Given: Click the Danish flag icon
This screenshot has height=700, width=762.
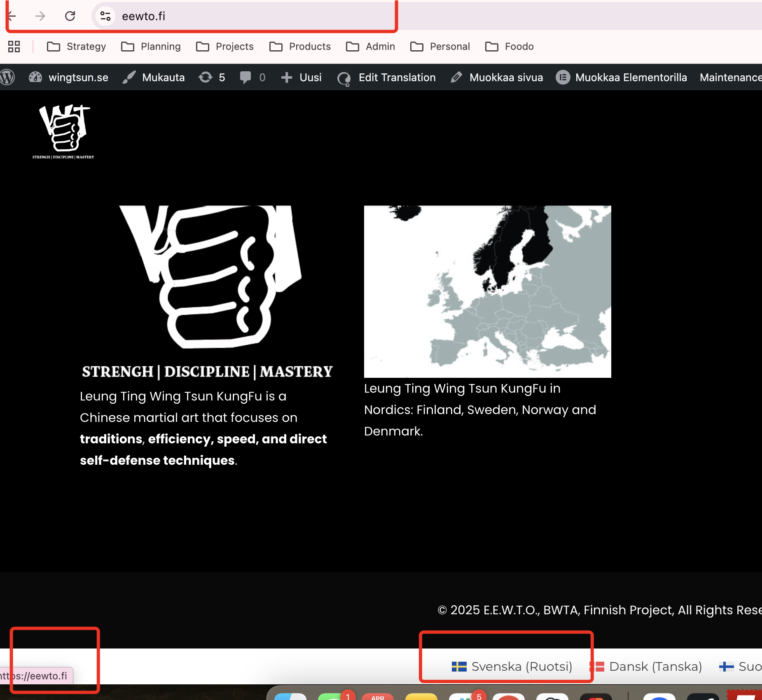Looking at the screenshot, I should 597,666.
